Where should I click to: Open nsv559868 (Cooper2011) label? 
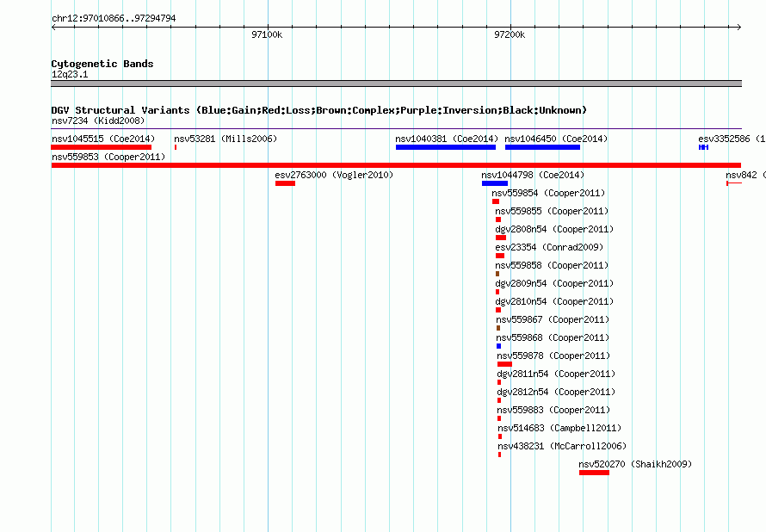click(553, 337)
